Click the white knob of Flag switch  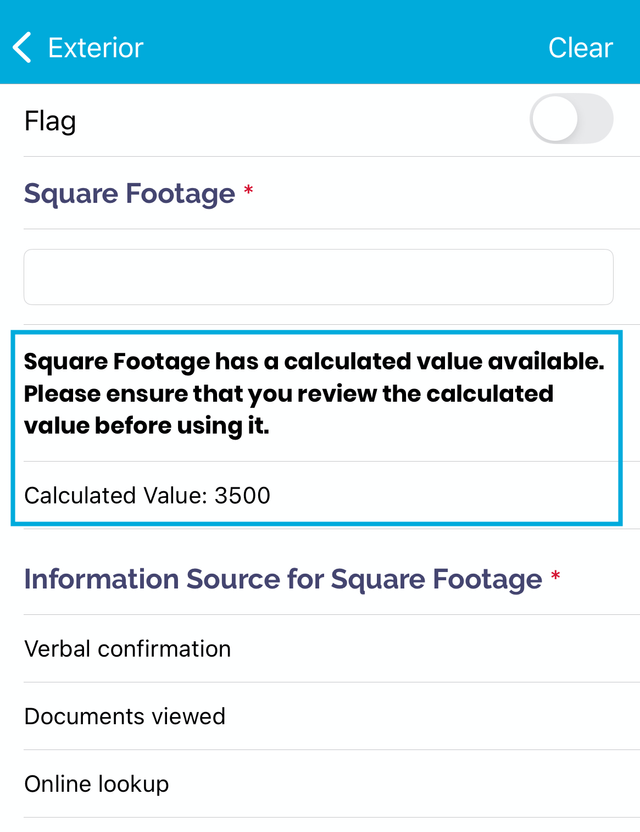[555, 119]
